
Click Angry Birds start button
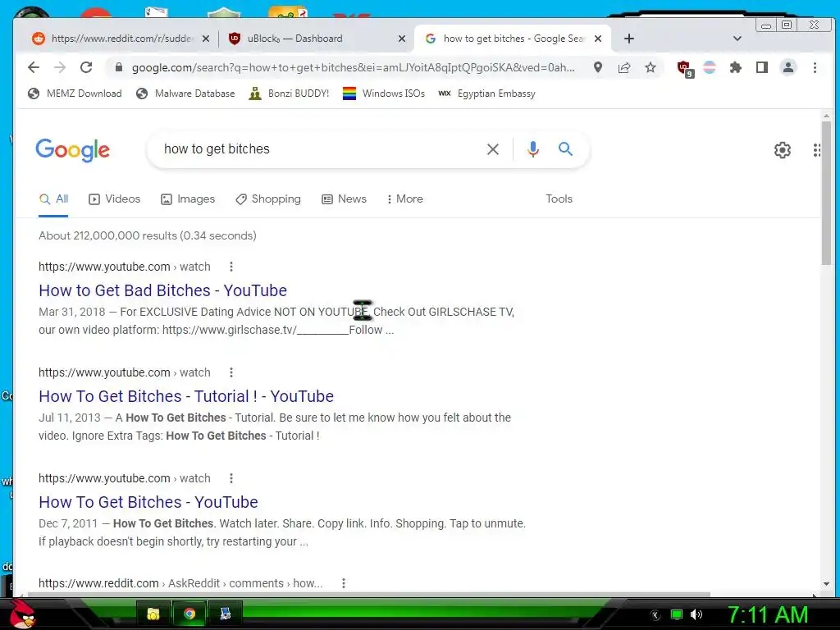click(x=21, y=614)
